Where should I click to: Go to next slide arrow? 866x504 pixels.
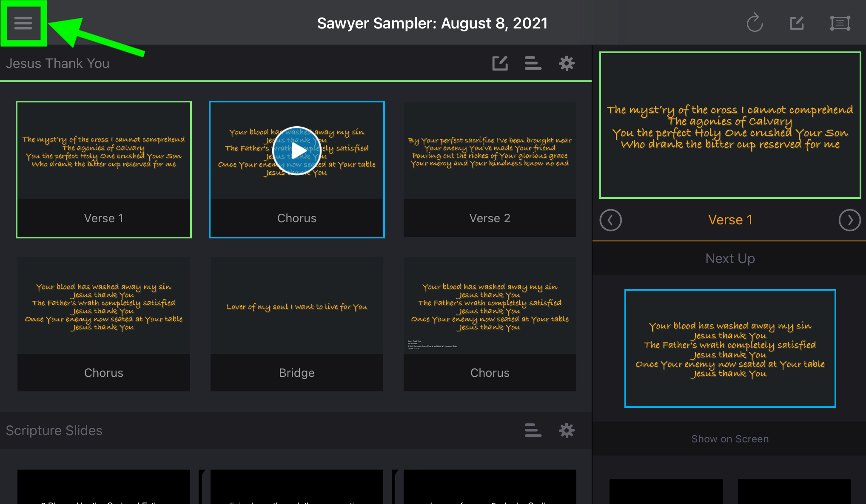pos(849,220)
